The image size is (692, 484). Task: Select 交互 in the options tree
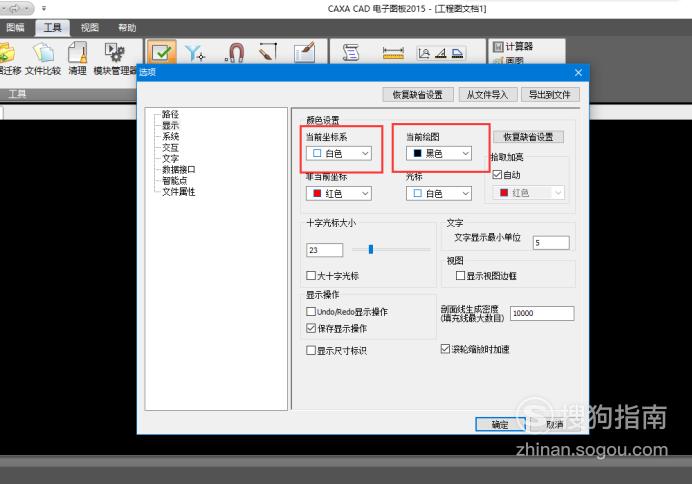tap(170, 147)
